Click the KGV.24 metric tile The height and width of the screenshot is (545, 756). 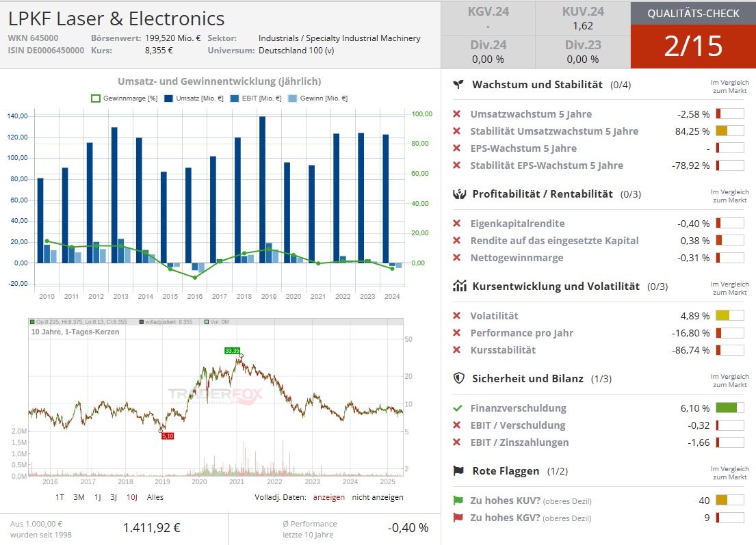click(x=488, y=18)
